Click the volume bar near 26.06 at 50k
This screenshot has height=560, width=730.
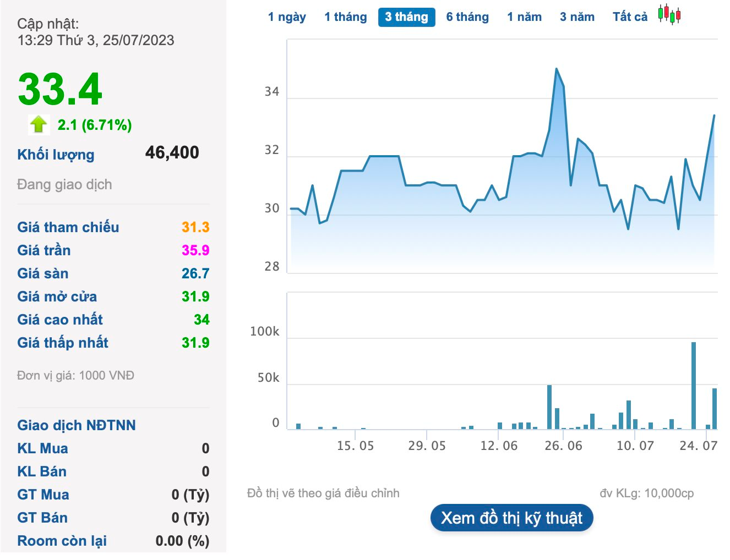[x=549, y=407]
